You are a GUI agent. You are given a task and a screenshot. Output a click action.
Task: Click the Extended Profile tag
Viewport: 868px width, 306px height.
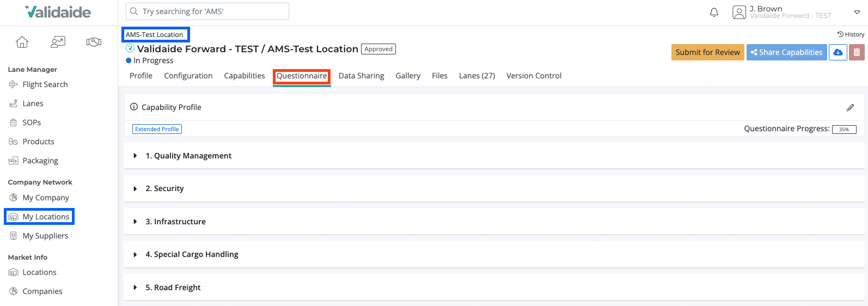point(157,129)
